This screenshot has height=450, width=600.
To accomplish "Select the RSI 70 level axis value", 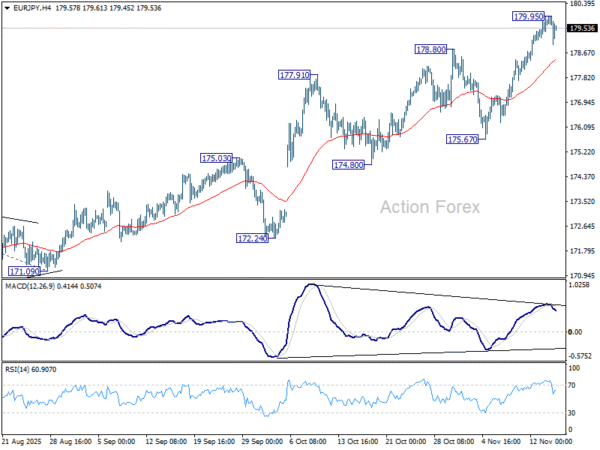I will point(574,384).
